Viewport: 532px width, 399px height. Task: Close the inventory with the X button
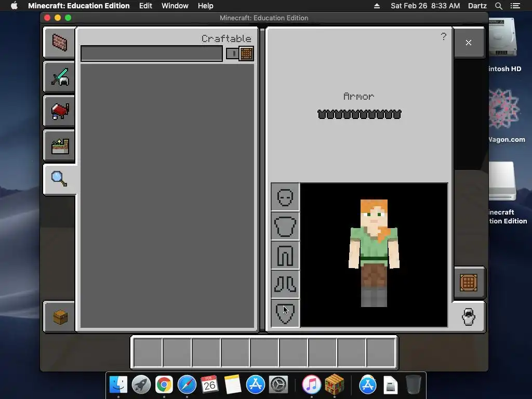tap(469, 43)
